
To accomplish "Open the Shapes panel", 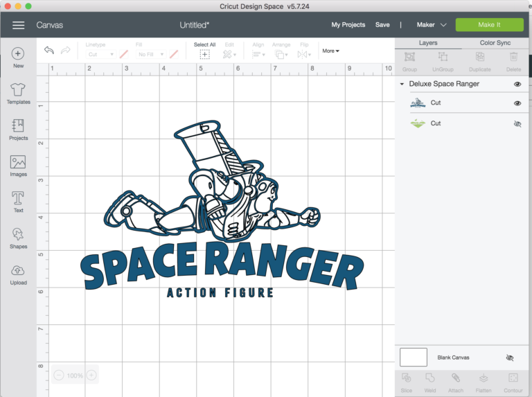I will point(18,238).
